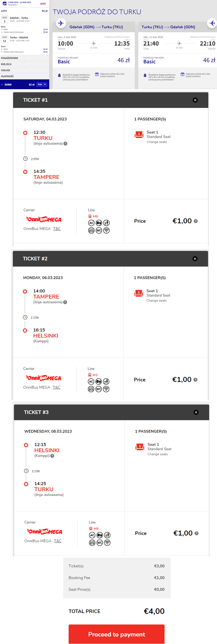Viewport: 217px width, 644px height.
Task: Click help icon beside Turku linja-autoasema in Ticket #1
Action: point(65,144)
